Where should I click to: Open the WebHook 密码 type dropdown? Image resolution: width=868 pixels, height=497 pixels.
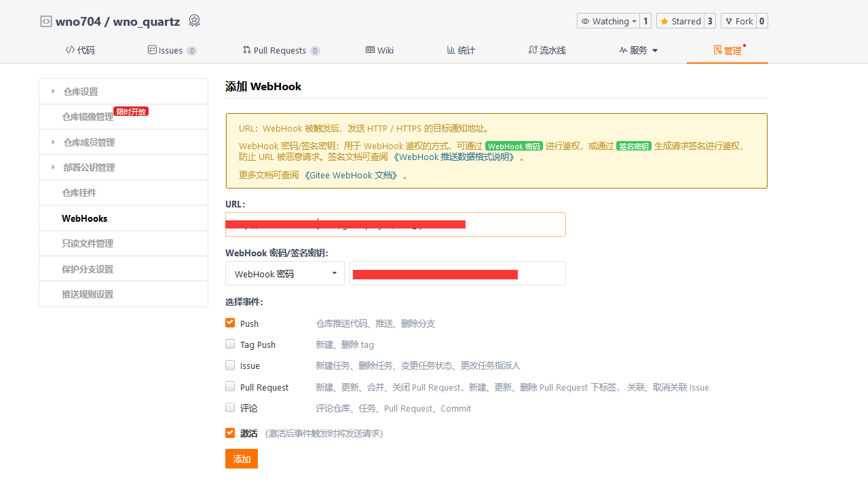click(x=284, y=274)
